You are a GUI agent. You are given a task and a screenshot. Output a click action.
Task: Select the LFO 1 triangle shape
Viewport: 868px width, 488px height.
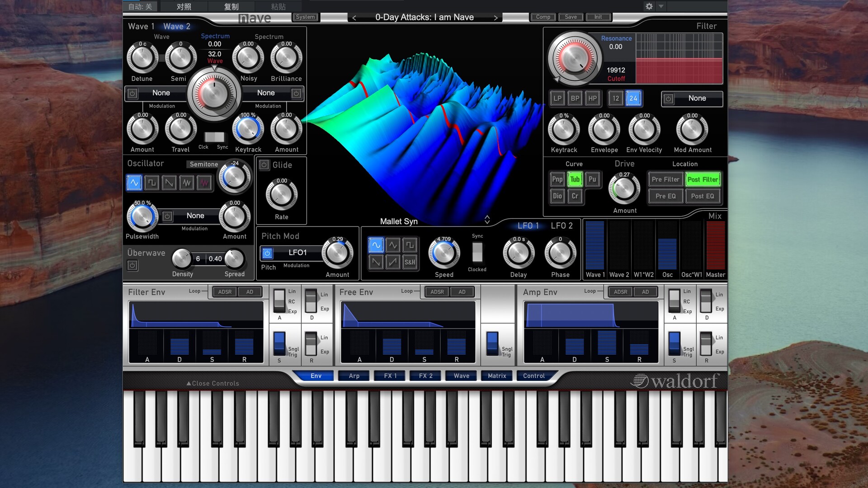point(393,245)
